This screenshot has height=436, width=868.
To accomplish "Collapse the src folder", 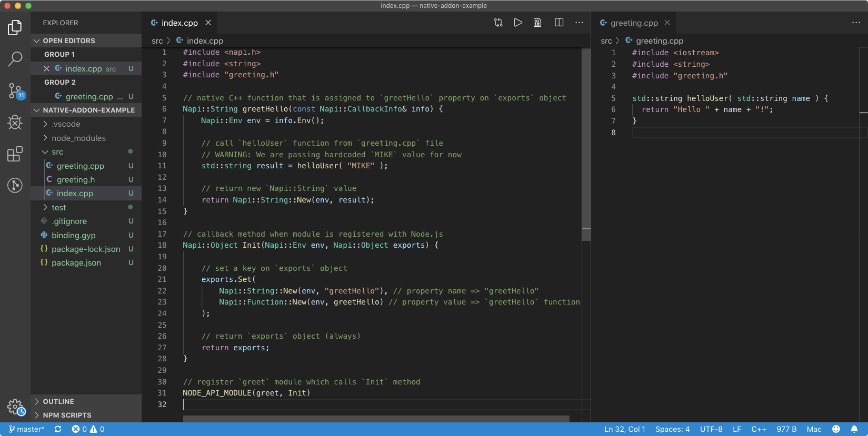I will (x=86, y=152).
